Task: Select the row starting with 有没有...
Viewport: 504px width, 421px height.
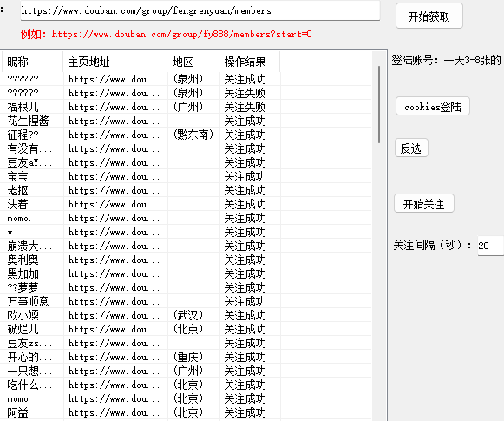Action: point(187,148)
